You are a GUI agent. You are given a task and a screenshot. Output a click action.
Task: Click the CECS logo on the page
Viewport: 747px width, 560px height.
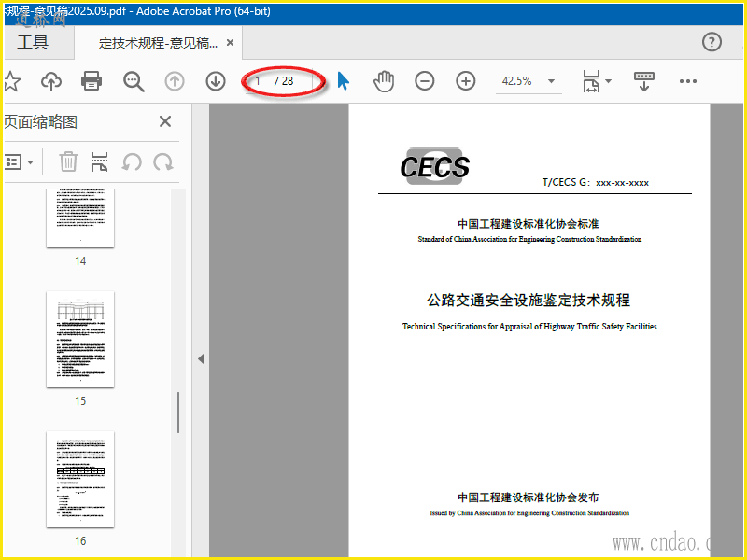[x=434, y=166]
